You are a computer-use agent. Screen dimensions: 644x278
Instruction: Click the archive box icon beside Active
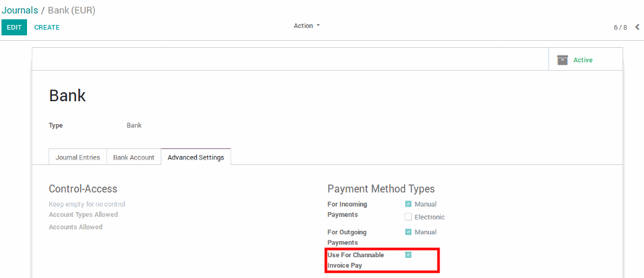click(562, 60)
